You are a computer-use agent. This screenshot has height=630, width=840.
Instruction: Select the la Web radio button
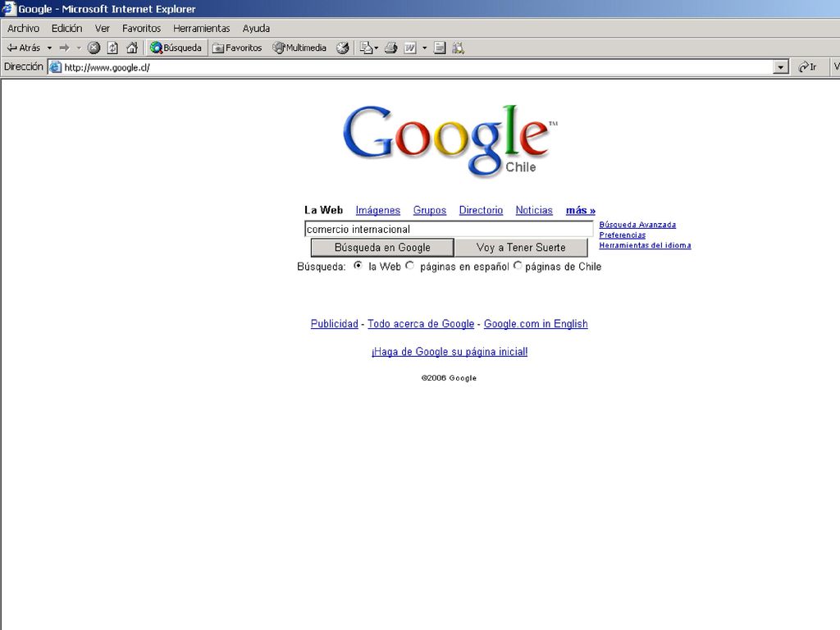coord(358,265)
